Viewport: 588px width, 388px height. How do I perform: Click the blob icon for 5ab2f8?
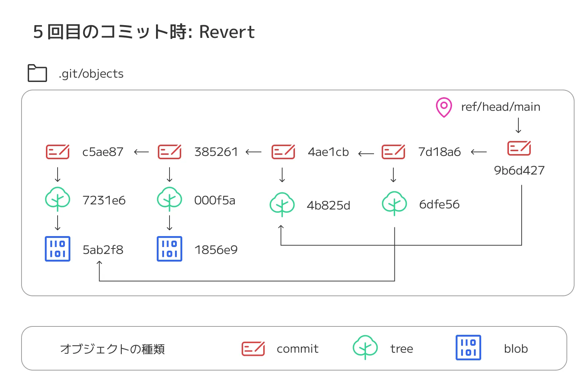(58, 249)
